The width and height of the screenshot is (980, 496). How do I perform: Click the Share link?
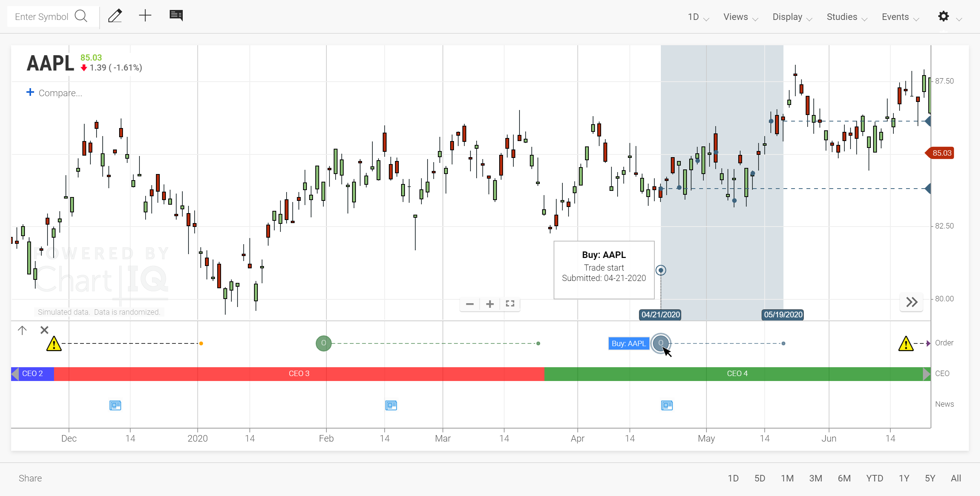click(30, 478)
